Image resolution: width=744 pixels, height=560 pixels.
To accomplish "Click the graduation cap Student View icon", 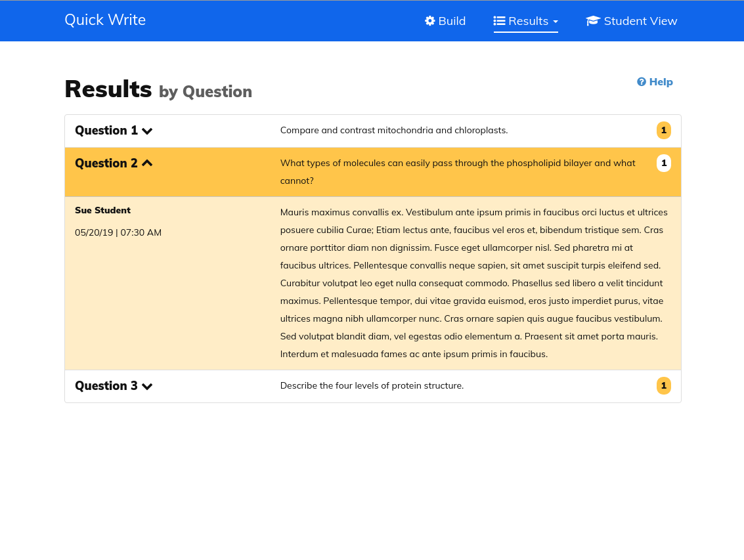I will coord(593,21).
